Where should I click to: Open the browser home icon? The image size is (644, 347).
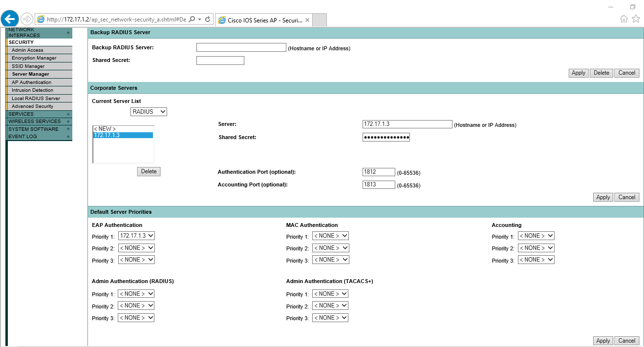click(624, 19)
